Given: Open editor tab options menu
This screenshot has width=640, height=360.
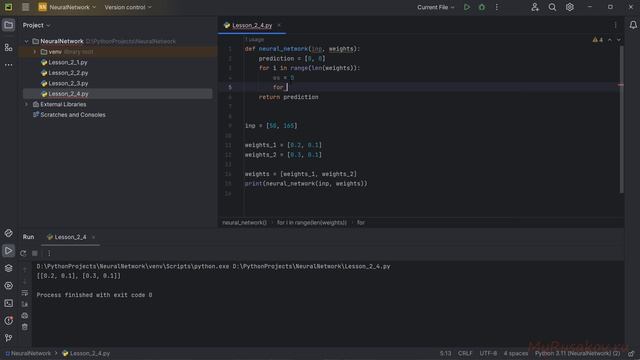Looking at the screenshot, I should coord(615,25).
